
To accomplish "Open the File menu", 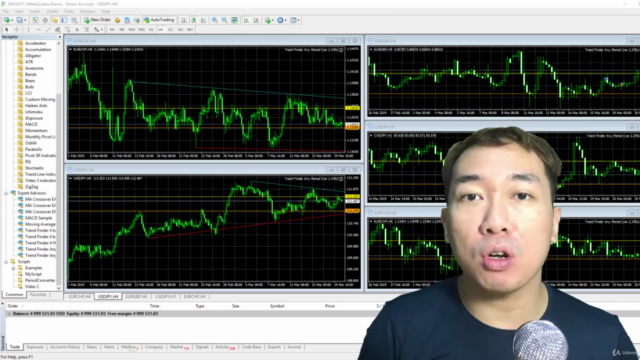I will click(6, 11).
